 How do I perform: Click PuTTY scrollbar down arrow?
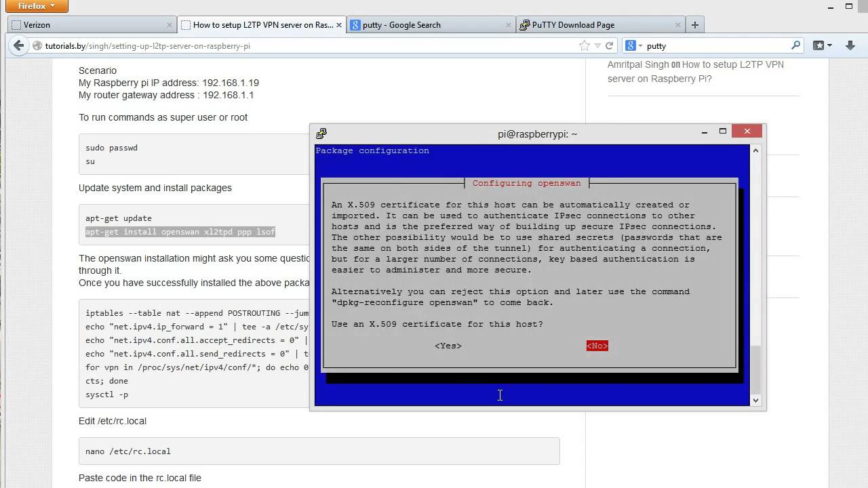click(756, 400)
